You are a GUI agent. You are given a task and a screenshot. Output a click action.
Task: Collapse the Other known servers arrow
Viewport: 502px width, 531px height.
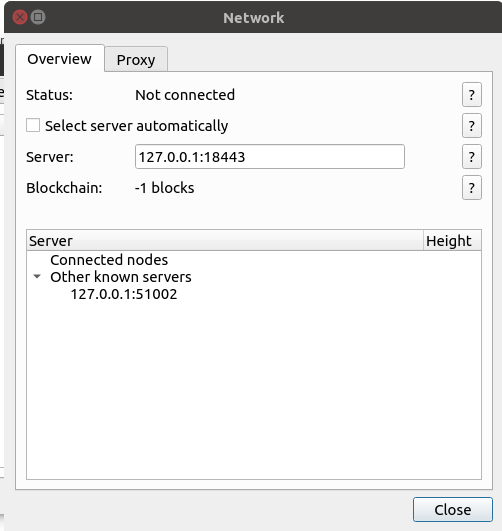[37, 277]
